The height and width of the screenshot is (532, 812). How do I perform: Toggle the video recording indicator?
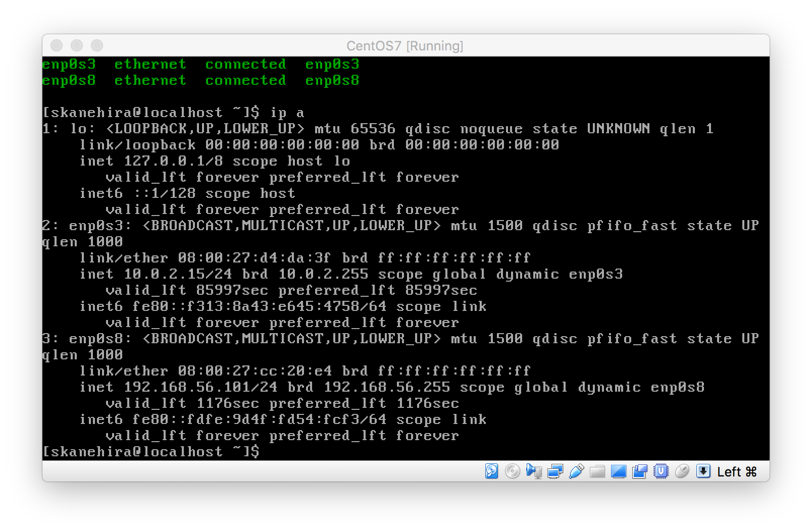(639, 471)
